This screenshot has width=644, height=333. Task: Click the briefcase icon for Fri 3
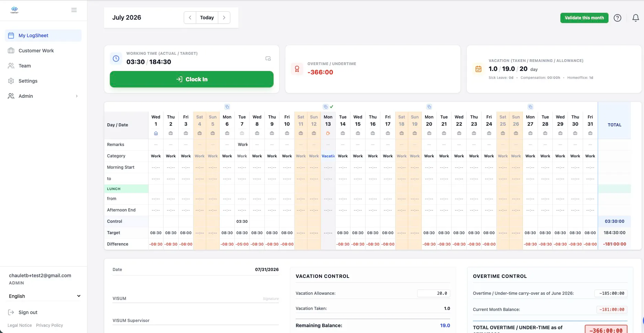coord(186,133)
